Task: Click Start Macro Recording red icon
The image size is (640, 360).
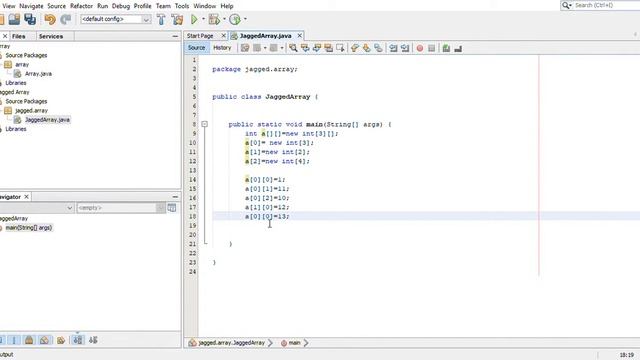Action: click(420, 48)
